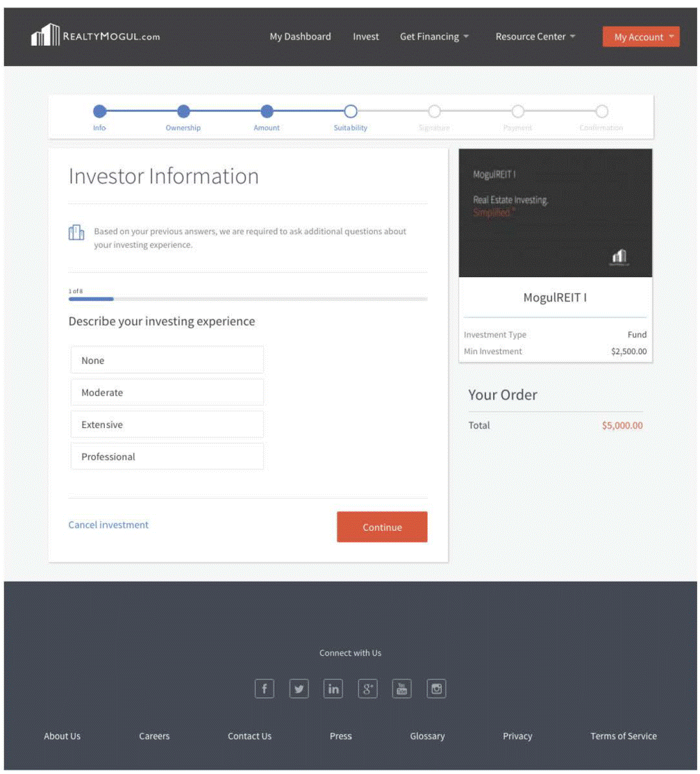Click the RealtyMogul.com logo
The height and width of the screenshot is (774, 700).
[95, 36]
